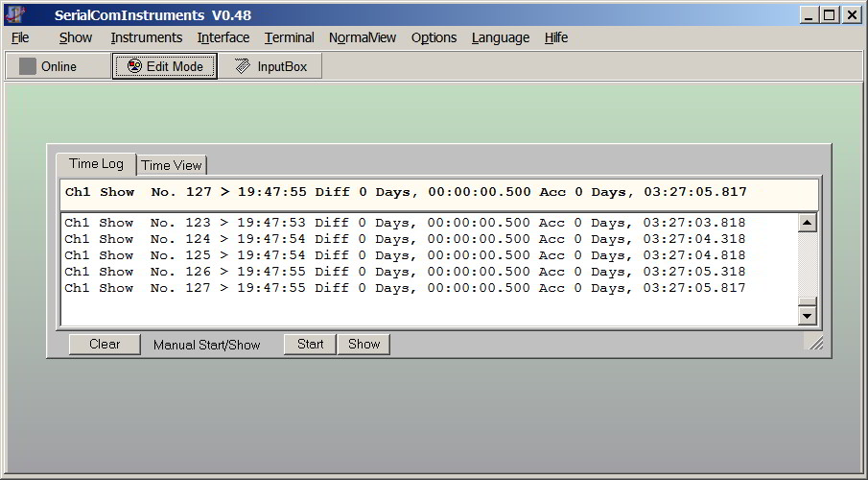Open the Language menu
The image size is (868, 480).
pos(501,37)
